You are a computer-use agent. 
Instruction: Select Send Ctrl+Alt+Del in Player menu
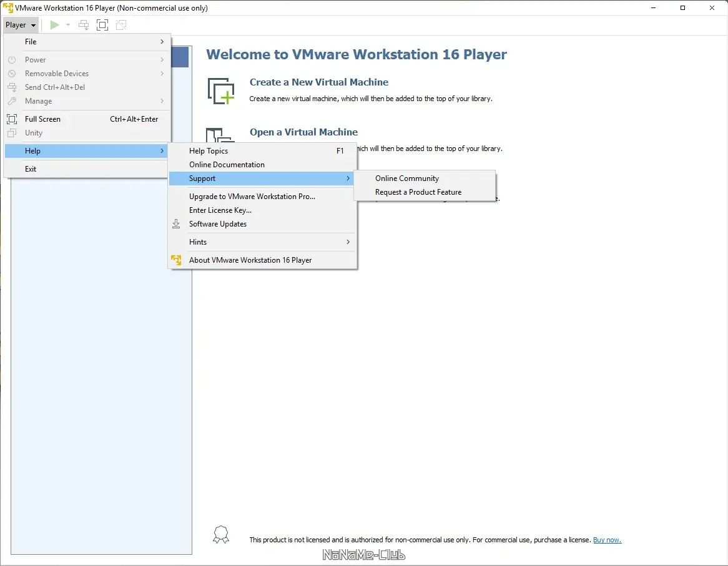coord(87,87)
